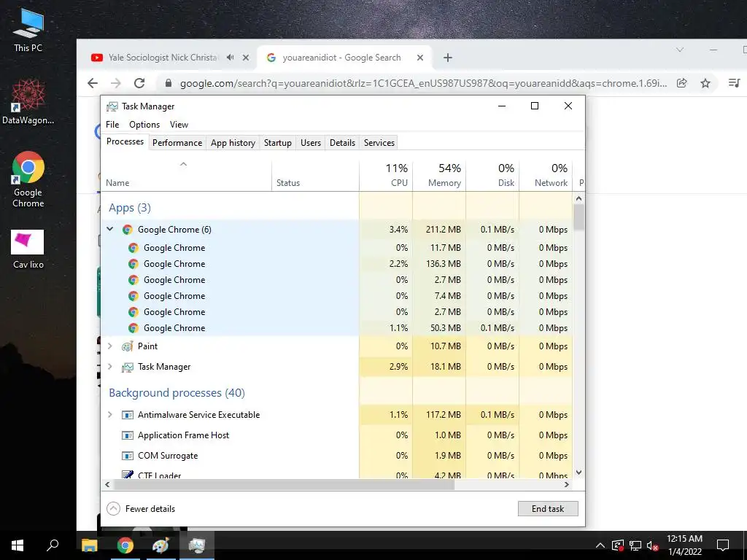Viewport: 747px width, 560px height.
Task: Switch to Paint via its taskbar icon
Action: coord(160,545)
